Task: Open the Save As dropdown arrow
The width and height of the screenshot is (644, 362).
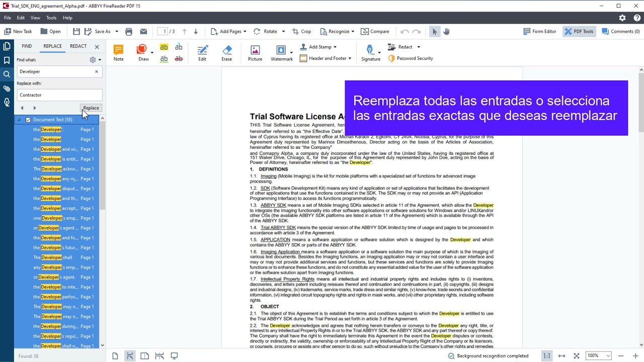Action: point(117,31)
